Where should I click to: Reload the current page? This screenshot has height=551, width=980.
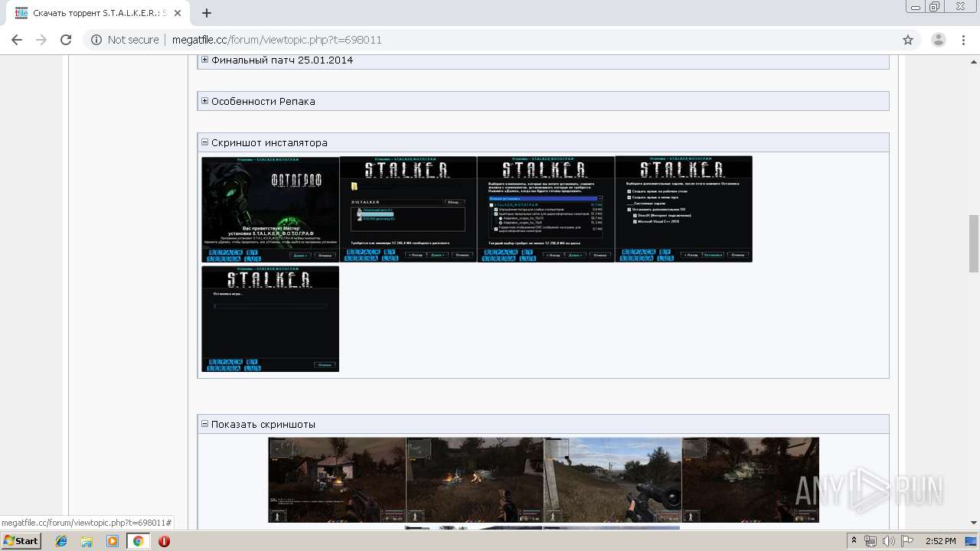tap(66, 40)
